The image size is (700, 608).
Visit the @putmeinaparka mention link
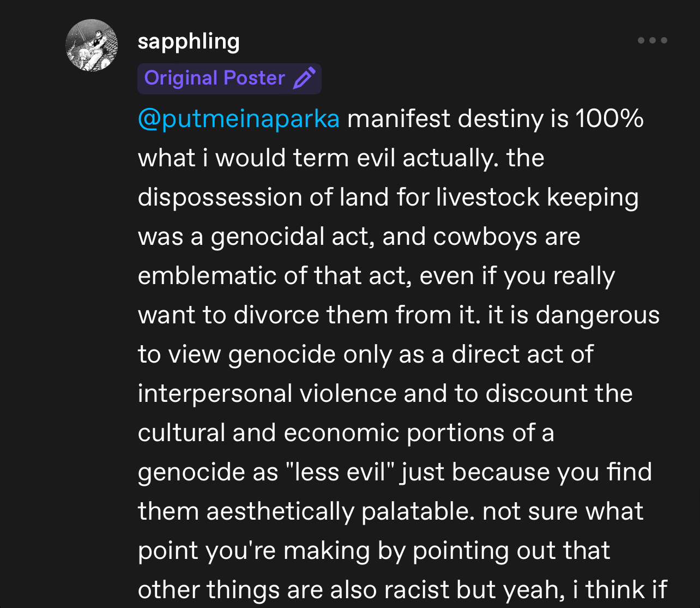point(239,119)
